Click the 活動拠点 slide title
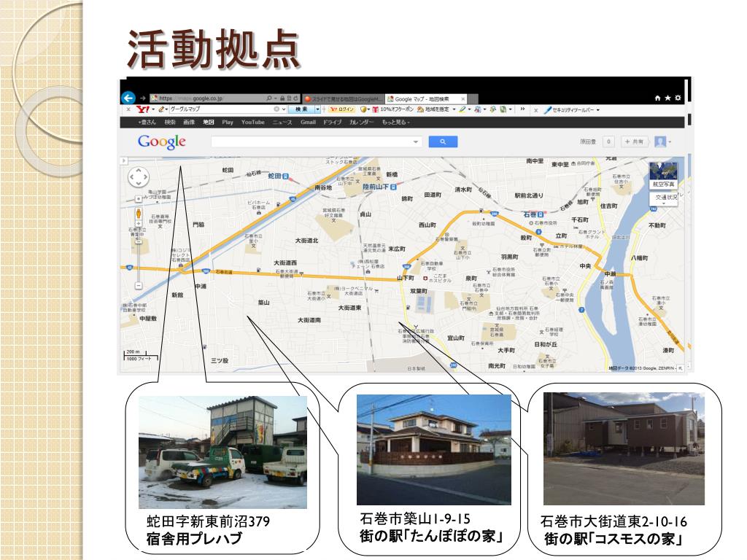This screenshot has width=747, height=560. pyautogui.click(x=214, y=49)
